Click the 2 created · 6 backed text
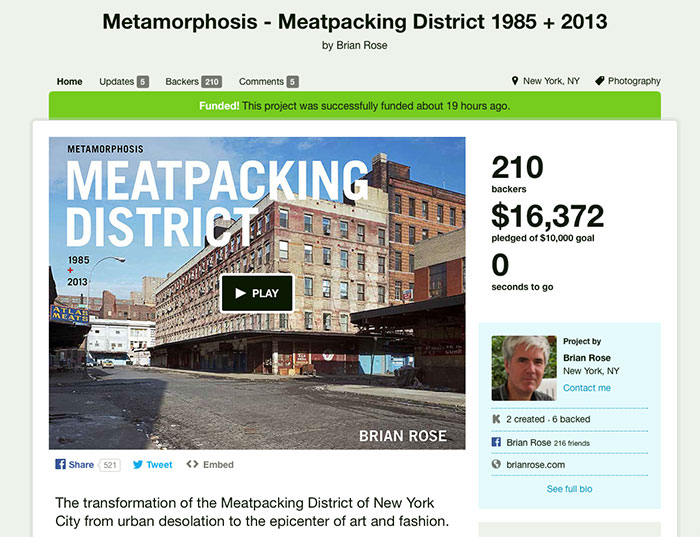The height and width of the screenshot is (537, 700). (x=548, y=419)
